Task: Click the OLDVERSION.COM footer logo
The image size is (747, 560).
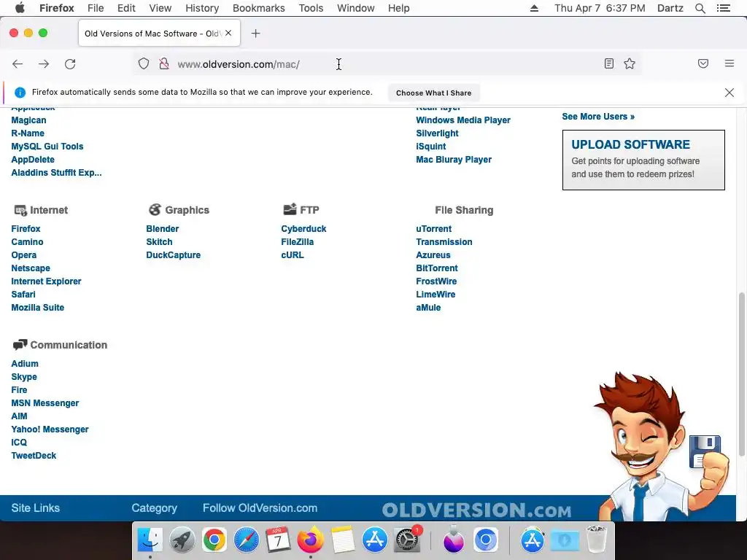Action: (x=476, y=510)
